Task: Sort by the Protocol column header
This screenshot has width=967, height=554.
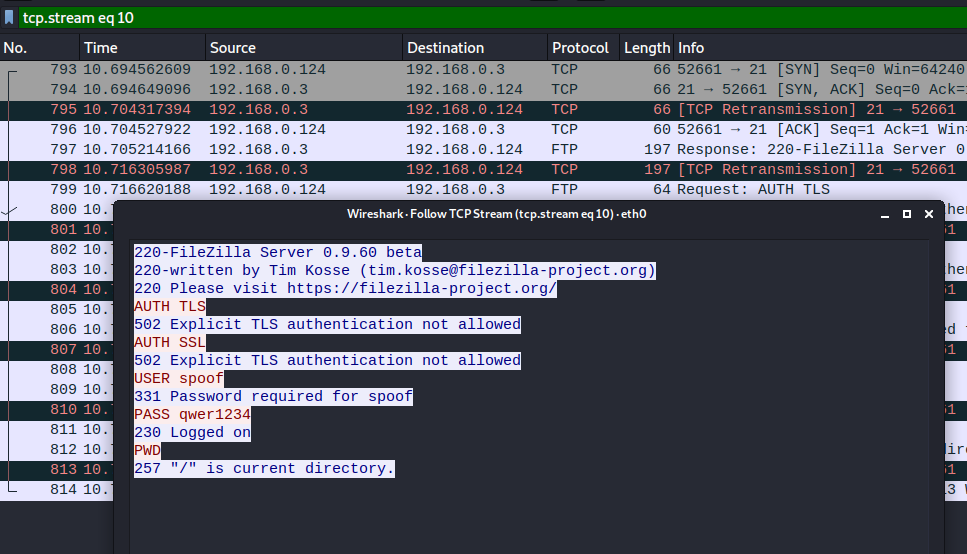Action: pyautogui.click(x=583, y=48)
